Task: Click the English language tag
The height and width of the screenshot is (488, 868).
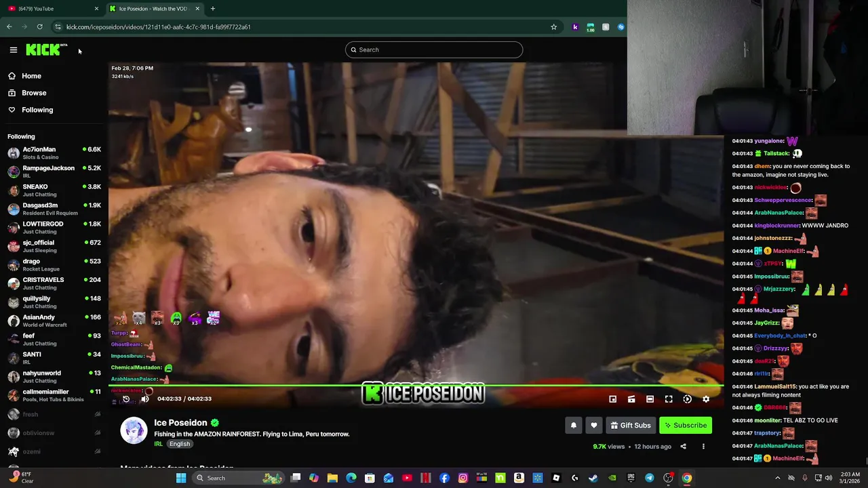Action: tap(180, 444)
